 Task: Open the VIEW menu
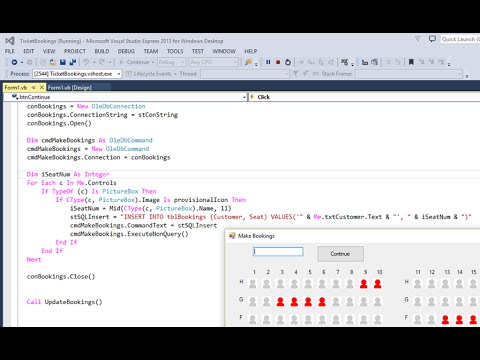point(49,51)
